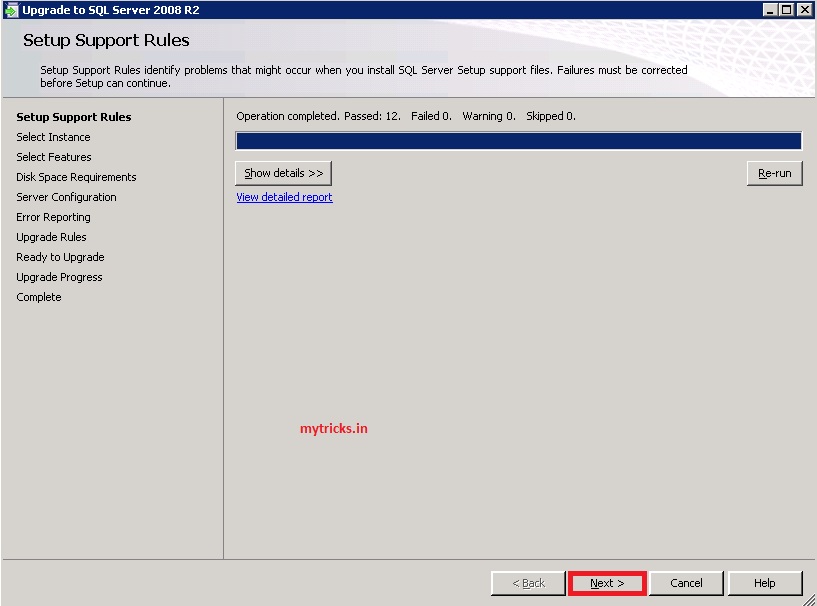Viewport: 817px width, 606px height.
Task: Re-run the setup support rules
Action: point(774,173)
